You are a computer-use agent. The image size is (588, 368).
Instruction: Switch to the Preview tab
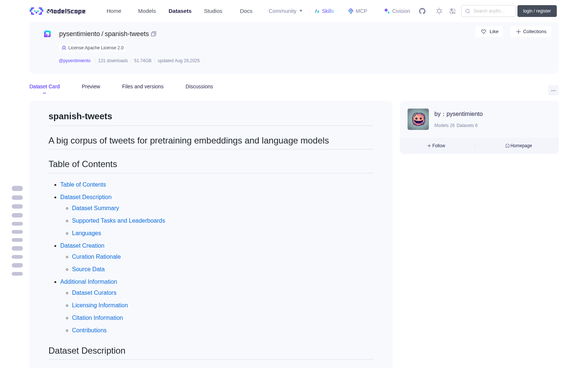(x=91, y=86)
